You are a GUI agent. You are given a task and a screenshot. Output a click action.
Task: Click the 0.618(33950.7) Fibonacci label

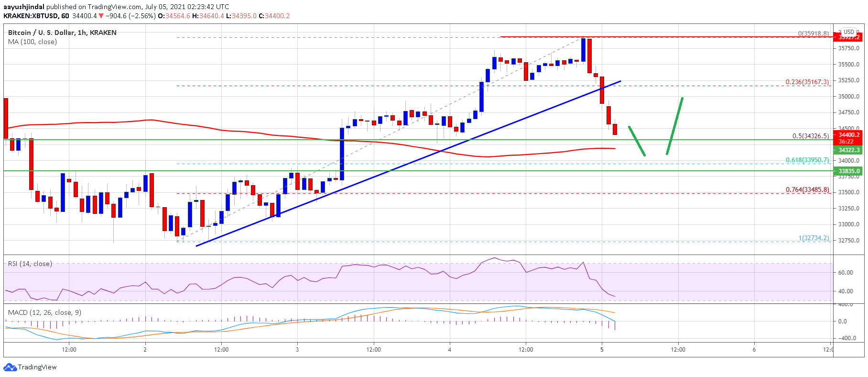(807, 160)
